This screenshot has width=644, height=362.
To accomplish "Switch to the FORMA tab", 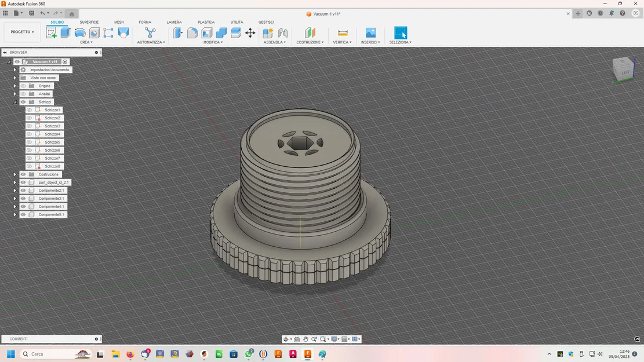I will 145,22.
